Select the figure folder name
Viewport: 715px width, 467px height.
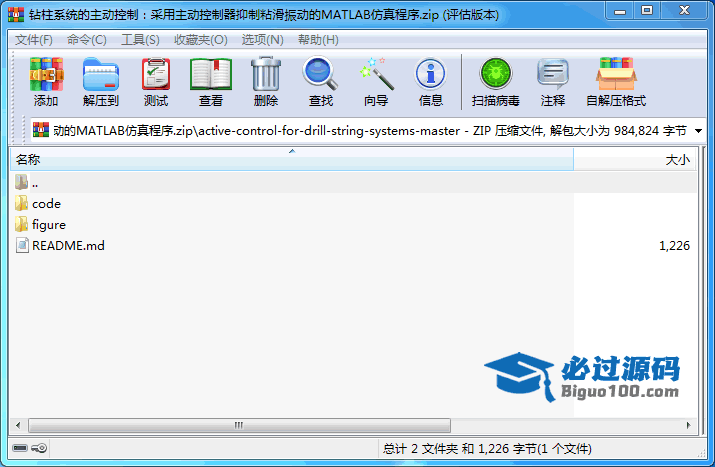coord(49,225)
